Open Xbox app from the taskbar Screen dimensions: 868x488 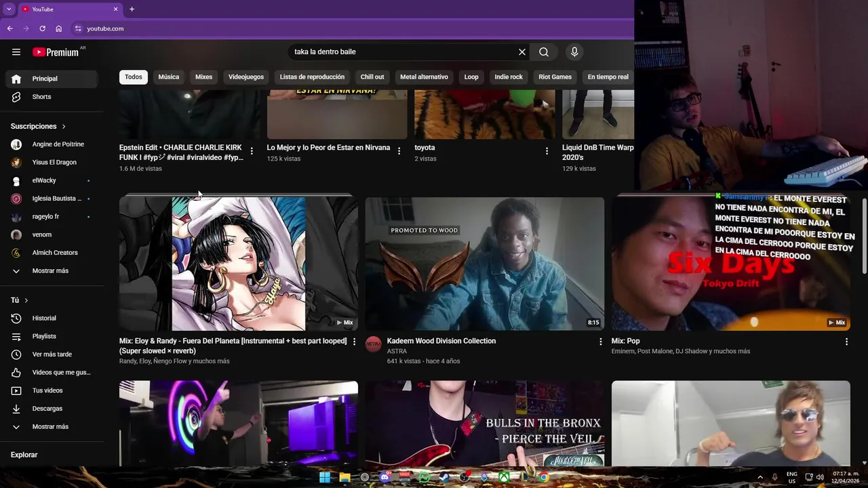pos(504,477)
